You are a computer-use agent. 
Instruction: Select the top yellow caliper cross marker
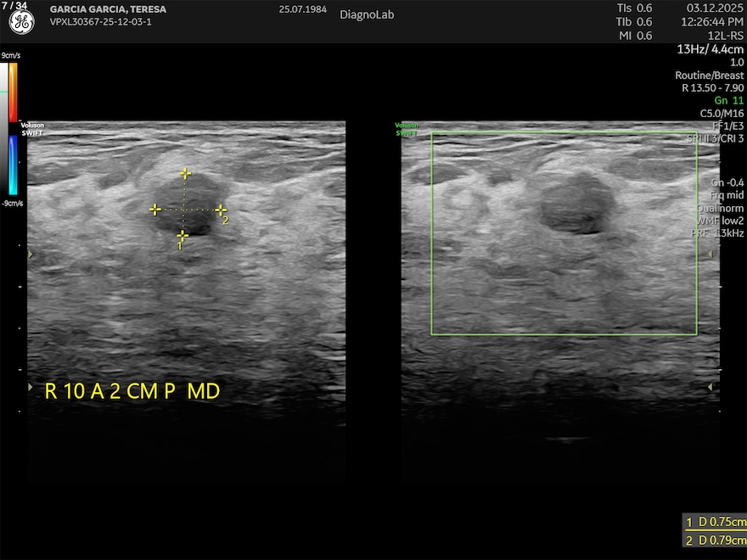point(185,173)
